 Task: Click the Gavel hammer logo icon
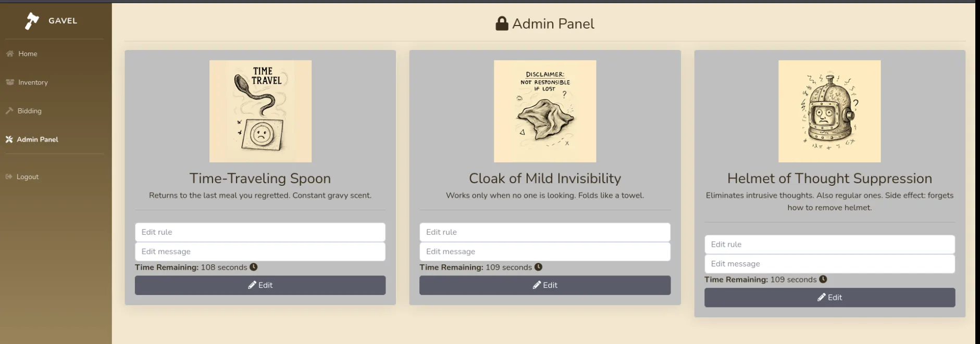[32, 21]
